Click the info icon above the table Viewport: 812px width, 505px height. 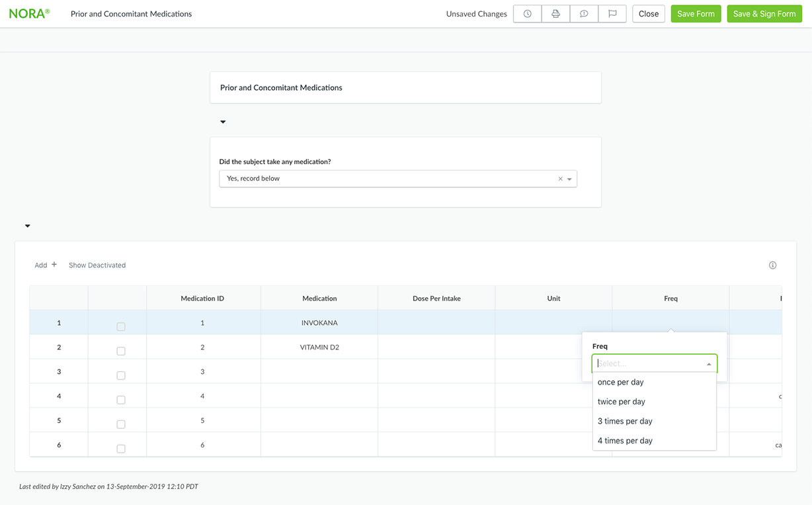coord(772,265)
